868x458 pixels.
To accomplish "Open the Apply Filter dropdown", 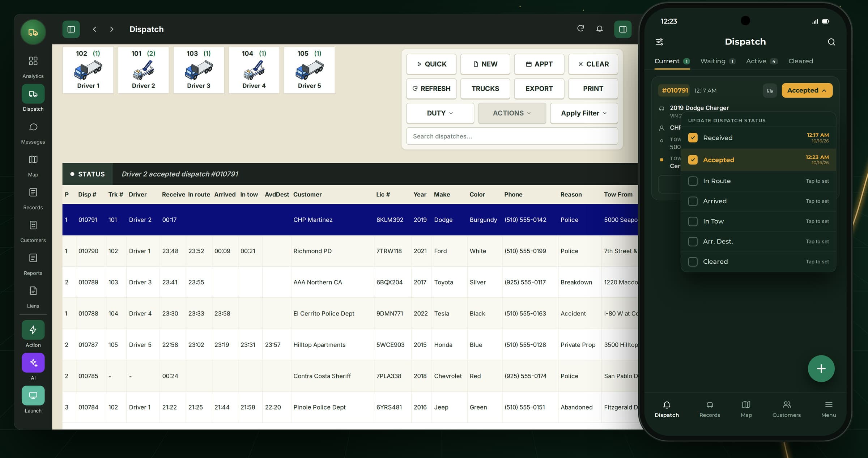I will [x=584, y=113].
